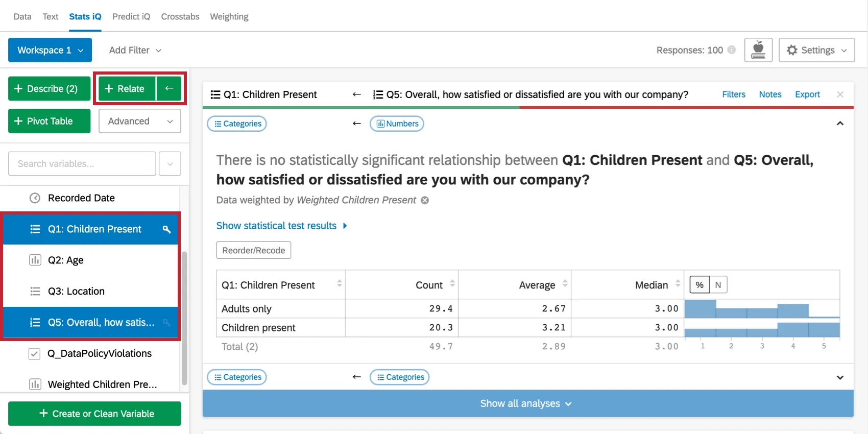Click the list icon next to Q3: Location
Screen dimensions: 868x434
[35, 291]
